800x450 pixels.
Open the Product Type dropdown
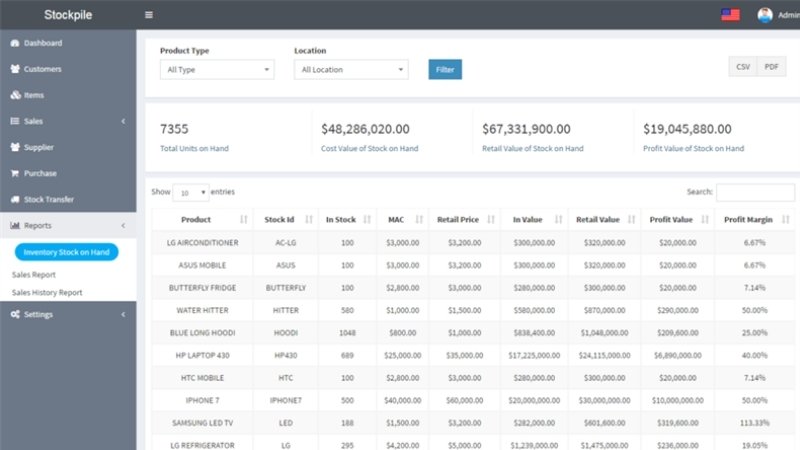[x=217, y=69]
